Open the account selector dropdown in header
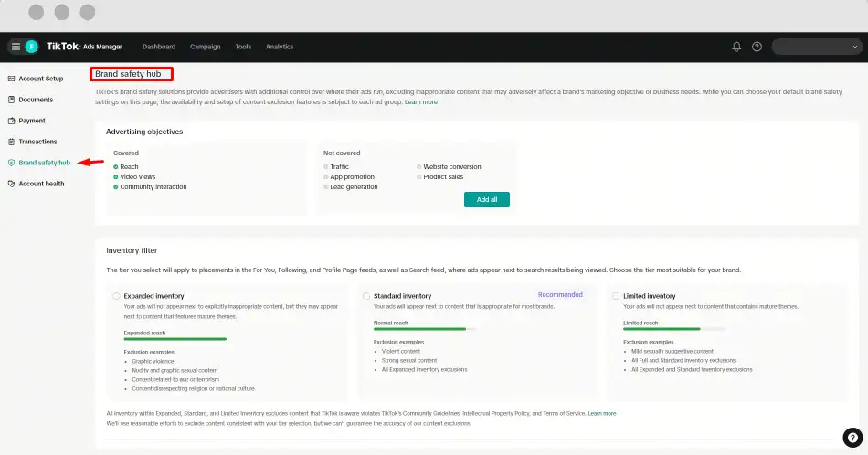Screen dimensions: 868x455 point(817,47)
